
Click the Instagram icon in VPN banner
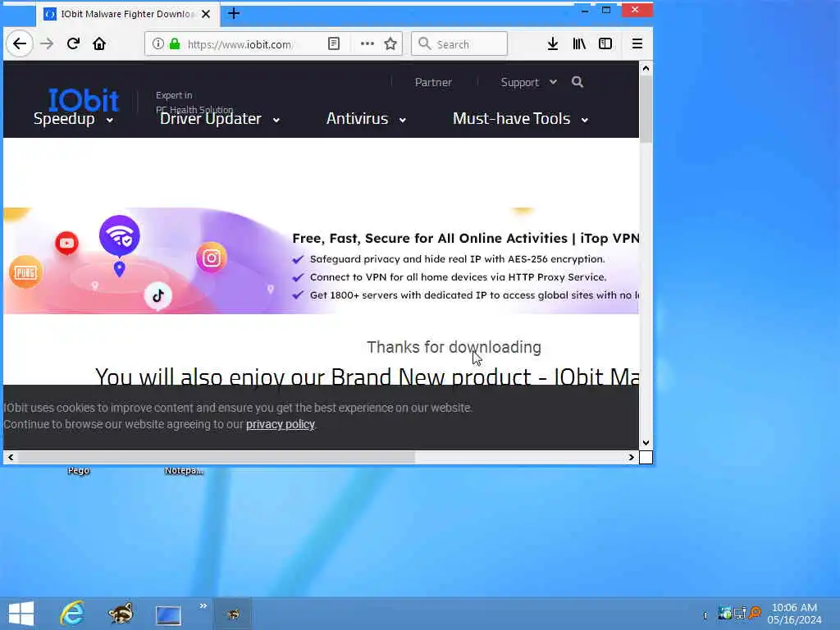click(x=211, y=258)
